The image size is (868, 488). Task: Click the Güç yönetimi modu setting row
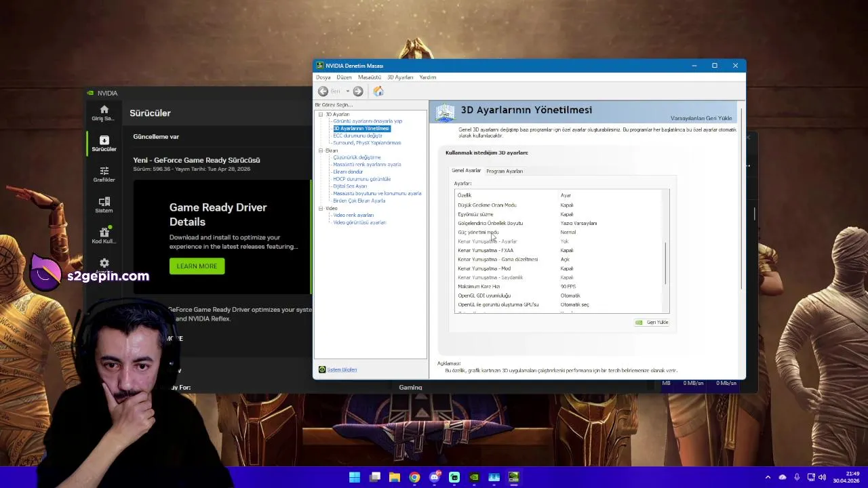pos(558,232)
